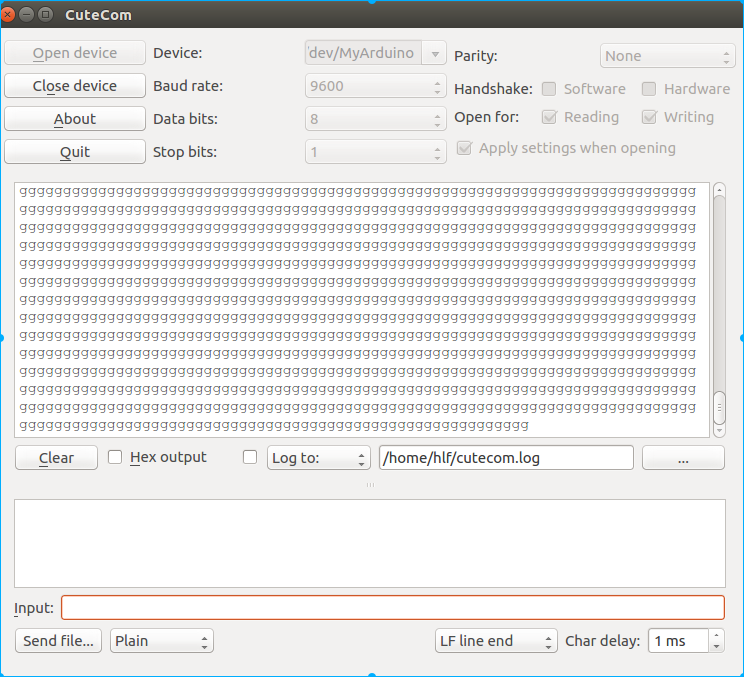
Task: Click the output scrollbar up arrow
Action: click(x=719, y=190)
